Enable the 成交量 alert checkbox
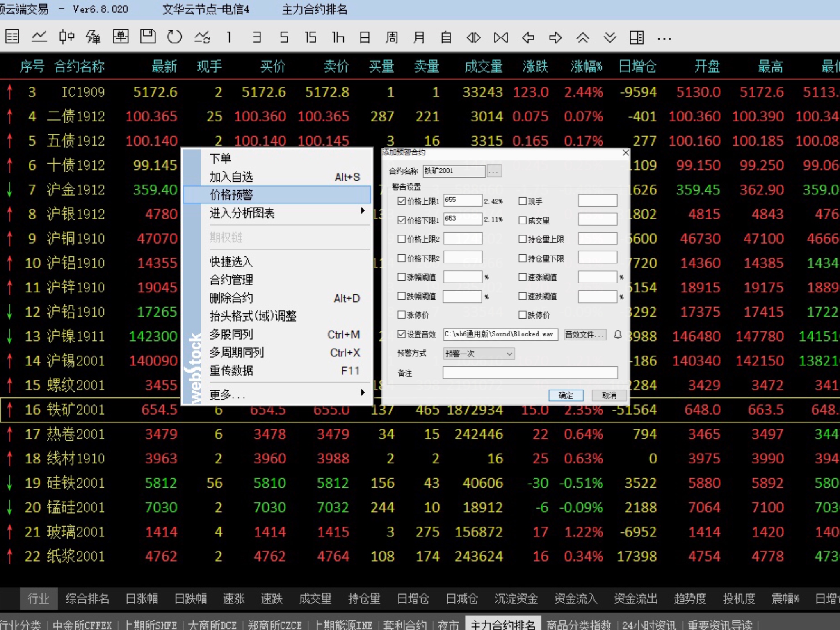 [523, 220]
